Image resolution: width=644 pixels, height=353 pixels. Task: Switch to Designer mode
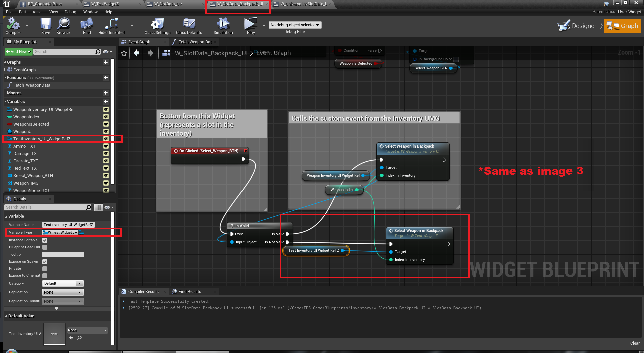pos(577,26)
